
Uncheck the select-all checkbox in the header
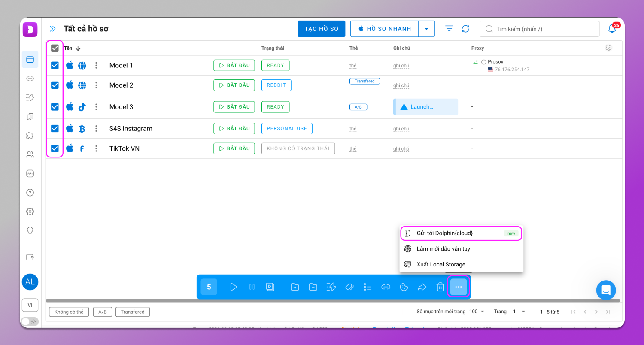coord(55,48)
